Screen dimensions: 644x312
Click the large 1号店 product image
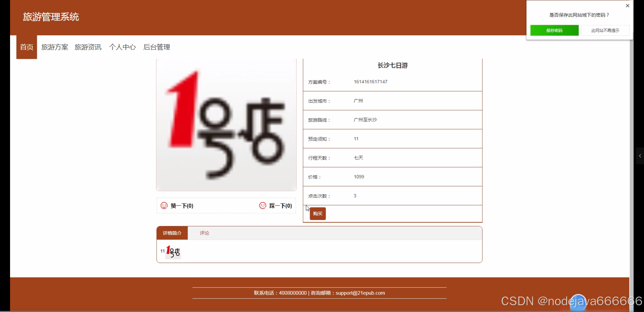pyautogui.click(x=226, y=125)
